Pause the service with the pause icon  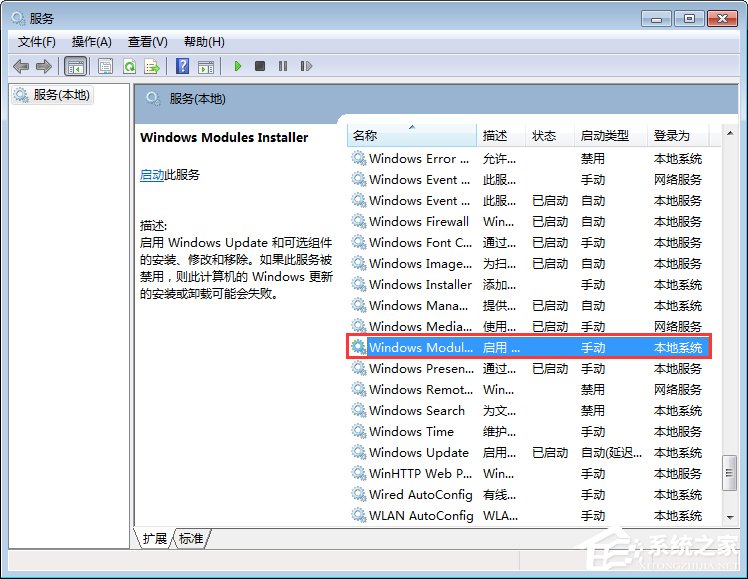[283, 66]
